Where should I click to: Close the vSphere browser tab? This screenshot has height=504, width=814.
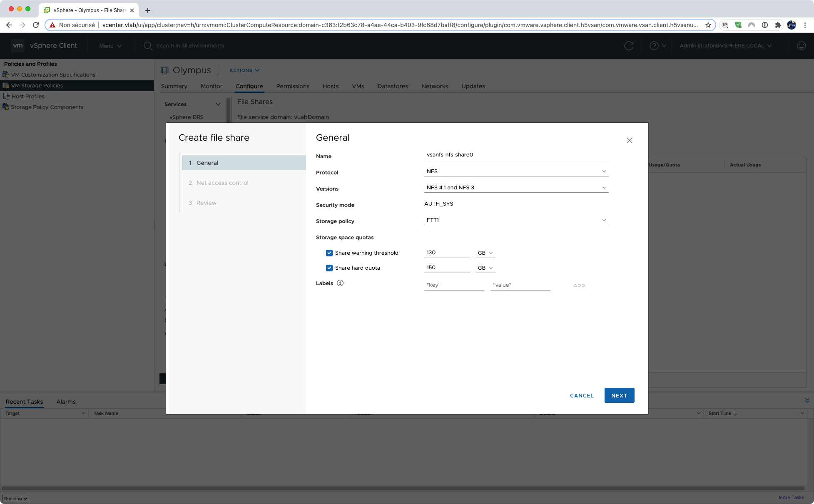tap(132, 10)
